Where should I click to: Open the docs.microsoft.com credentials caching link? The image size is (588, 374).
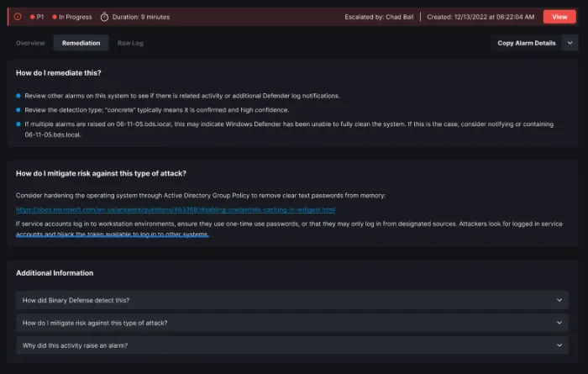[176, 209]
